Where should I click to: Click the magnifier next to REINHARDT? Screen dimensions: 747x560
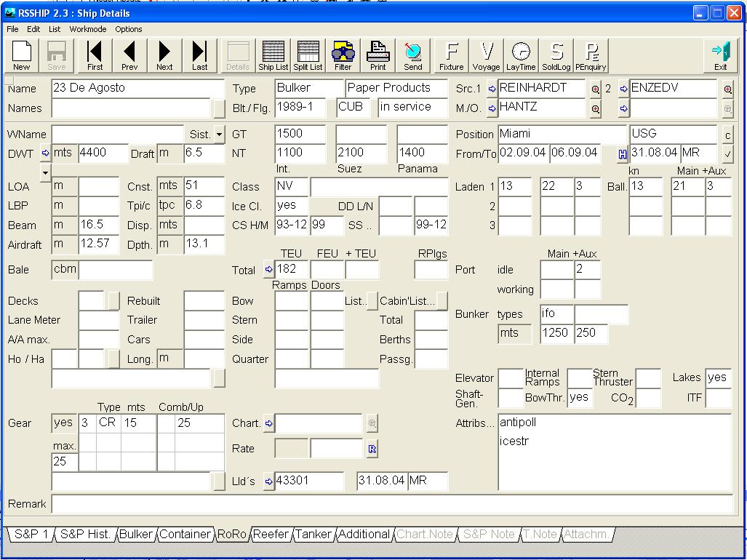tap(596, 89)
